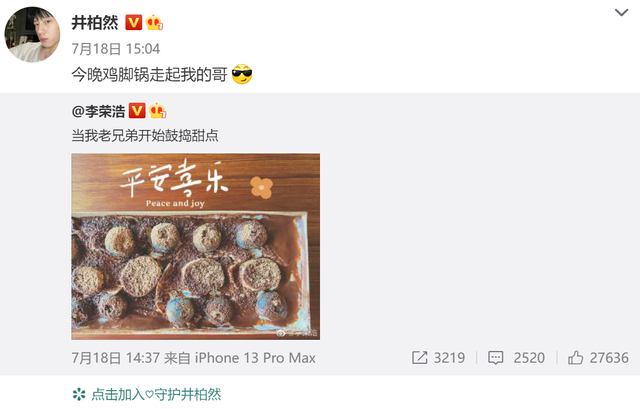Click the iPhone 13 Pro Max source
This screenshot has width=640, height=409.
pyautogui.click(x=255, y=358)
